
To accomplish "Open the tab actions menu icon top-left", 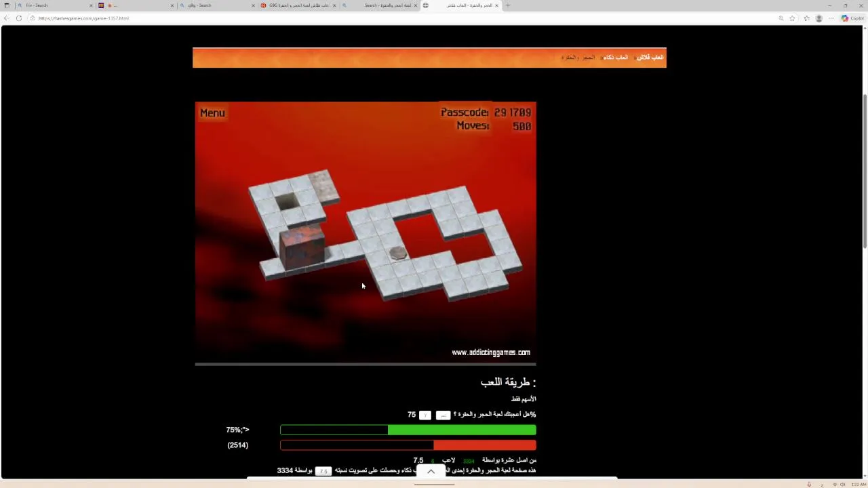I will coord(7,5).
